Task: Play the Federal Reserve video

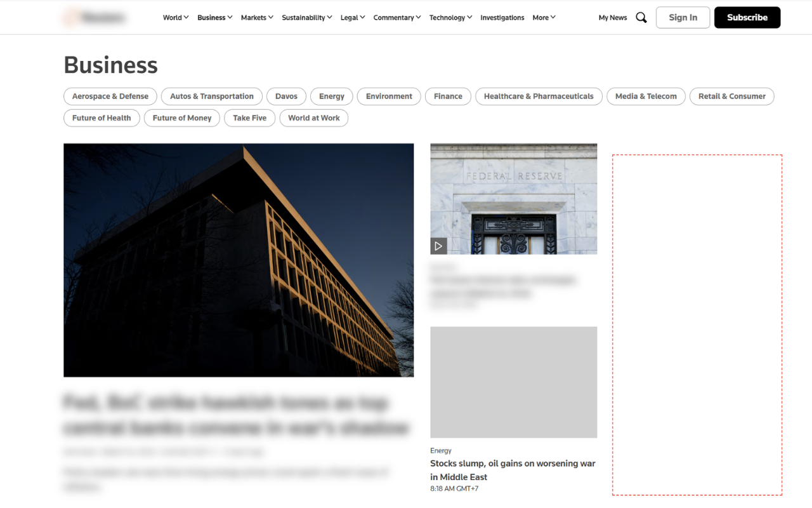Action: (x=438, y=246)
